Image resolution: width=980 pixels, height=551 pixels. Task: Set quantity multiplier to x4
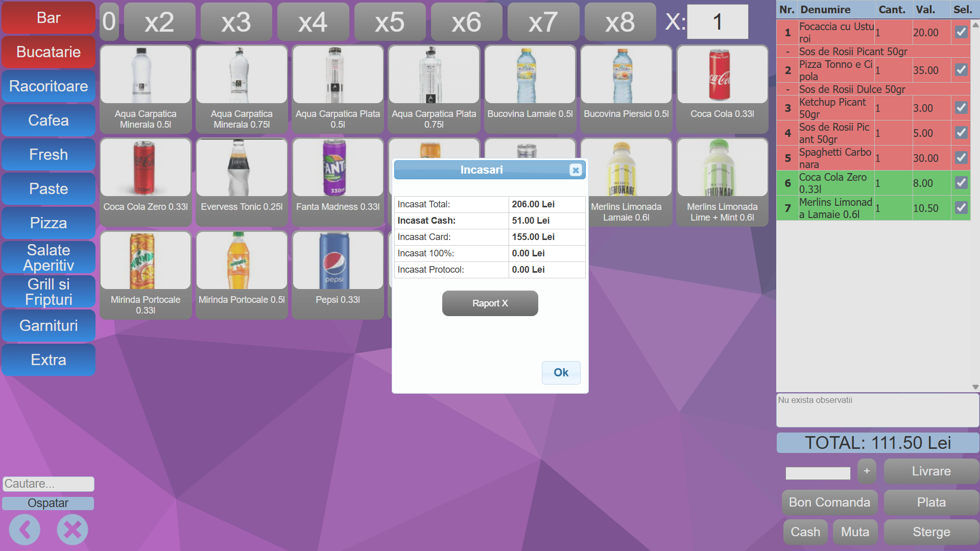tap(313, 22)
